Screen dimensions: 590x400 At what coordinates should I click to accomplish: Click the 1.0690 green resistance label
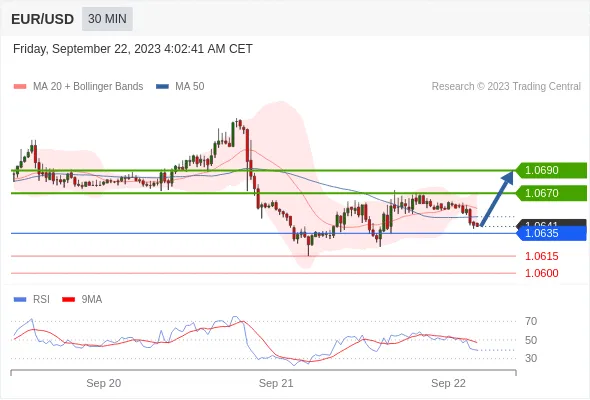point(551,170)
